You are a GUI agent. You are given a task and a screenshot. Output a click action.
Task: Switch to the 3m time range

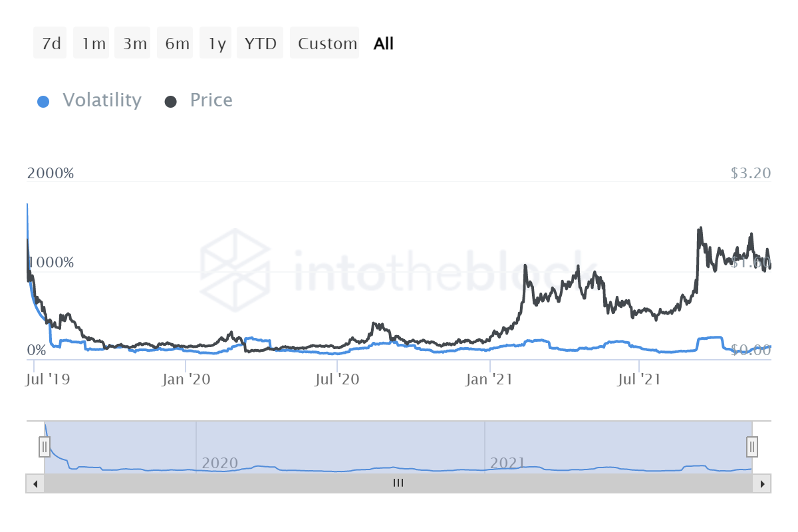click(135, 44)
